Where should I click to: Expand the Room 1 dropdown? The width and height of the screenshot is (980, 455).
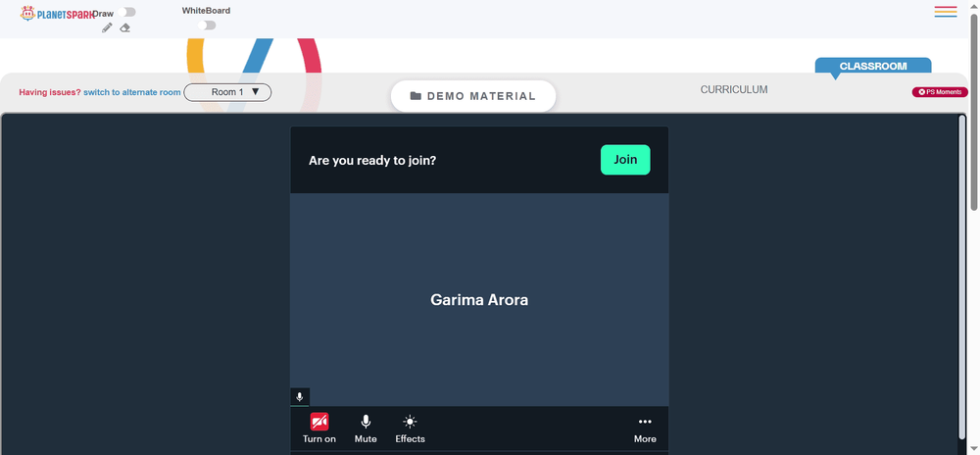pos(227,92)
